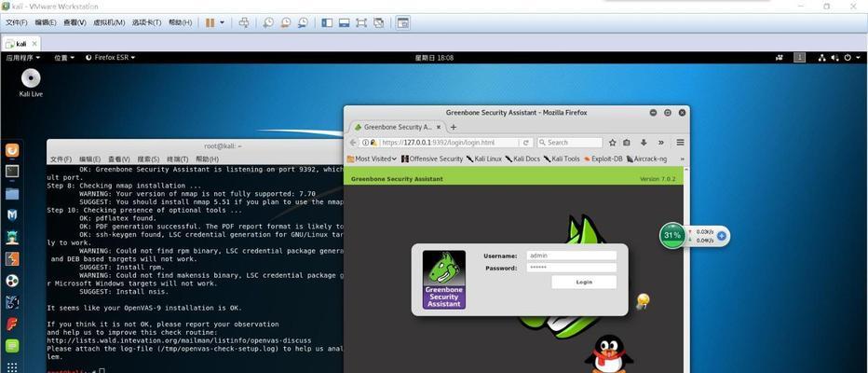
Task: Open terminal window 查看(V) menu
Action: (119, 159)
